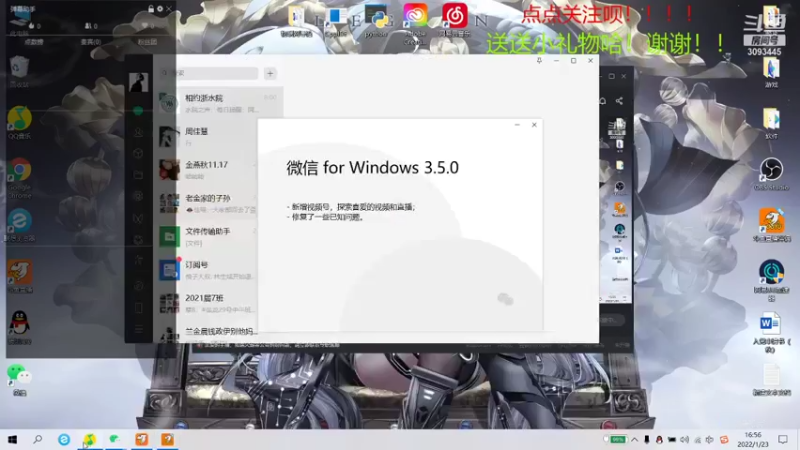Image resolution: width=800 pixels, height=450 pixels.
Task: Open the 游戏 folder on desktop
Action: 771,72
